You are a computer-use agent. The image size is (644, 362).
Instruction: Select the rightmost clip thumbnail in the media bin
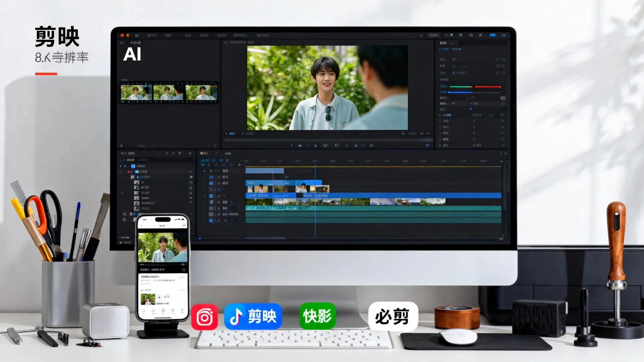(201, 93)
